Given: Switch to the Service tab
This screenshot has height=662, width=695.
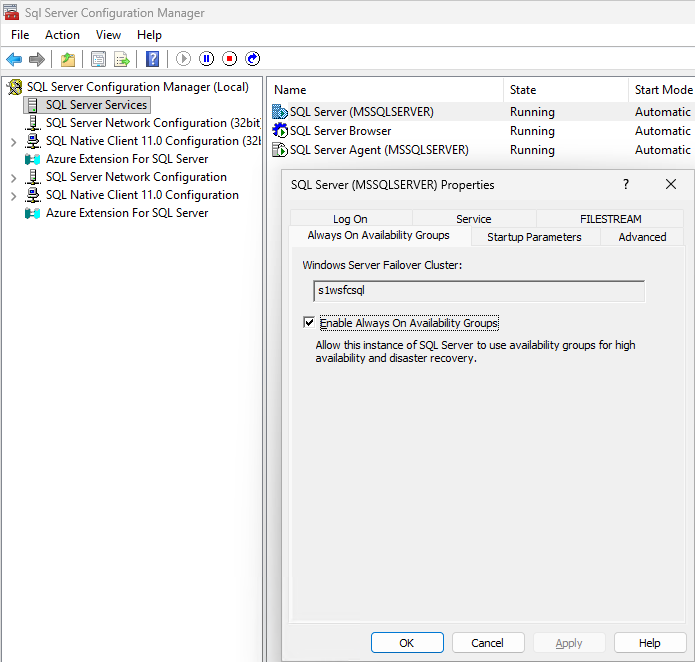Looking at the screenshot, I should point(474,218).
